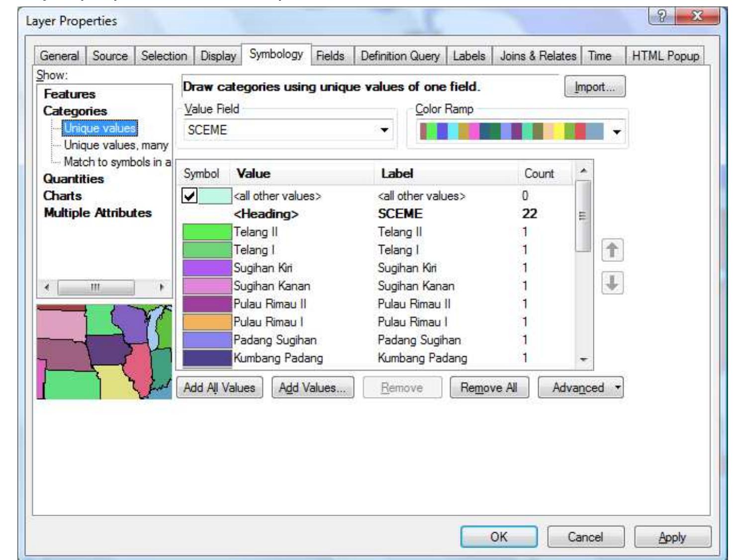Switch to the Source tab
This screenshot has height=560, width=733.
[110, 56]
